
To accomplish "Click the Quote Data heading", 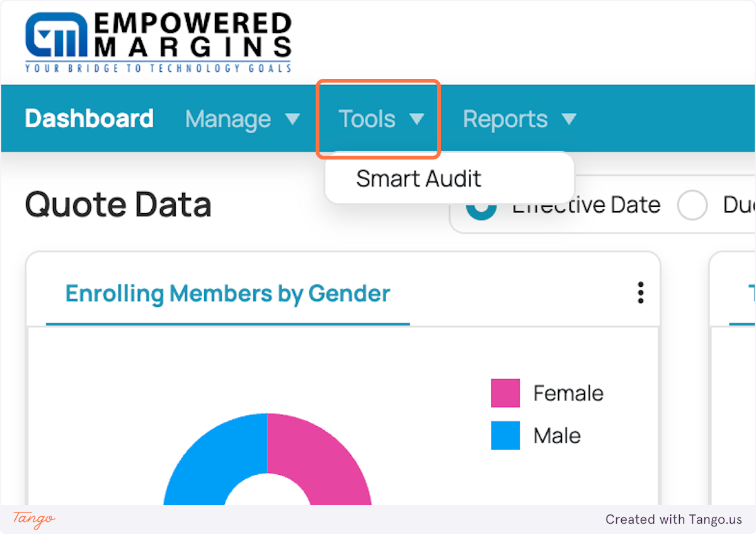I will (x=118, y=205).
